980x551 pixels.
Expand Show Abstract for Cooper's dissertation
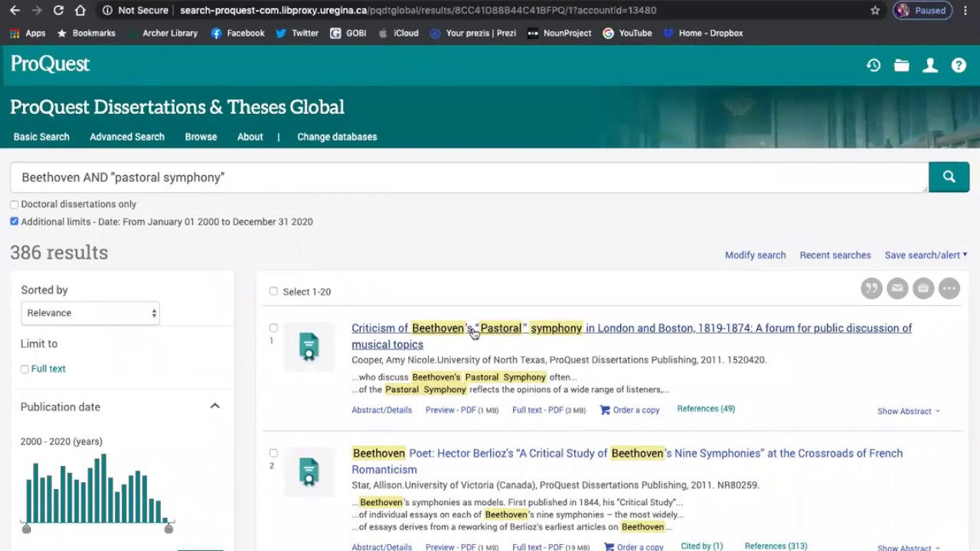pos(909,411)
